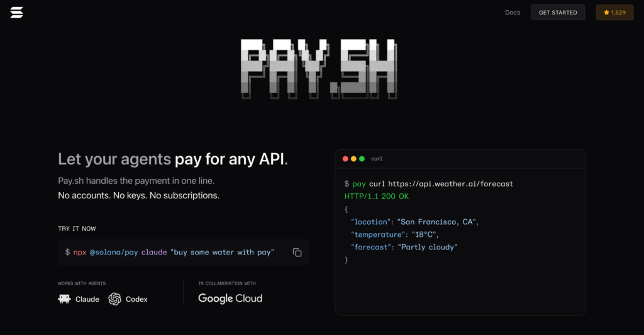Click the pay curl command line
Screen dimensions: 644x335
coord(429,184)
